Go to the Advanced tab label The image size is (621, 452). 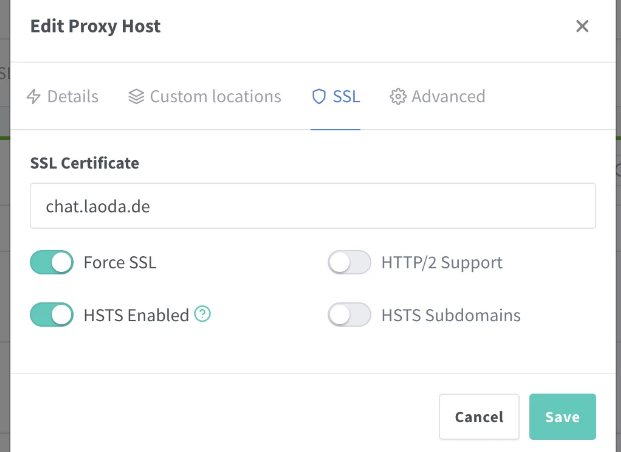448,97
